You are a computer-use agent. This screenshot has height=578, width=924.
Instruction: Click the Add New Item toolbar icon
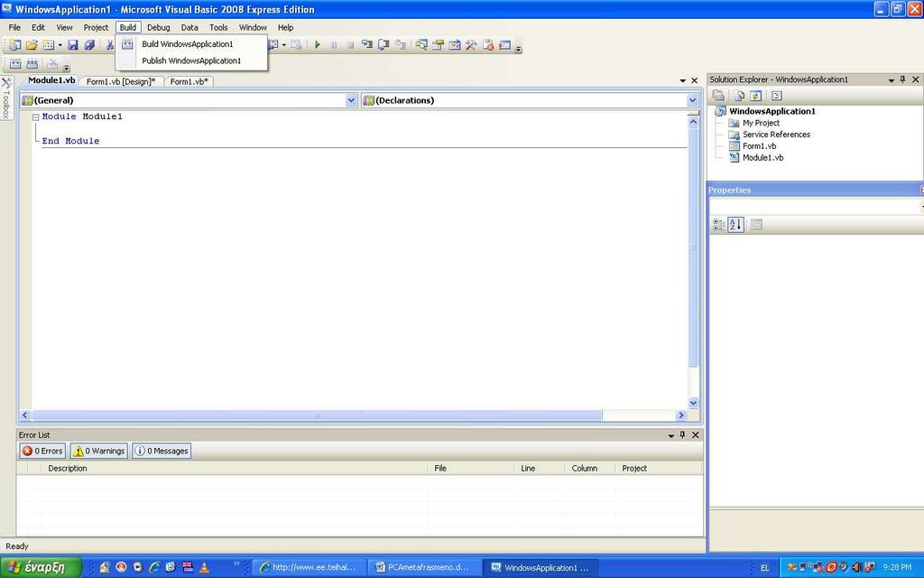tap(49, 45)
